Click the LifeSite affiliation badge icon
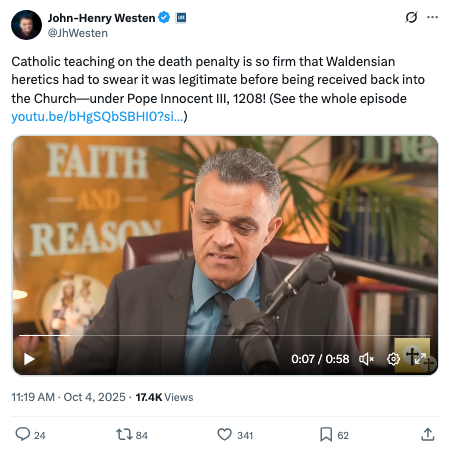The height and width of the screenshot is (451, 452). 181,17
